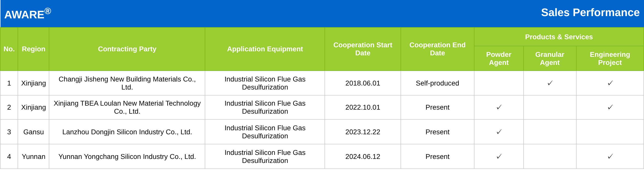644x174 pixels.
Task: Click the Lanzhou Dongjin Silicon Industry cell
Action: [127, 132]
